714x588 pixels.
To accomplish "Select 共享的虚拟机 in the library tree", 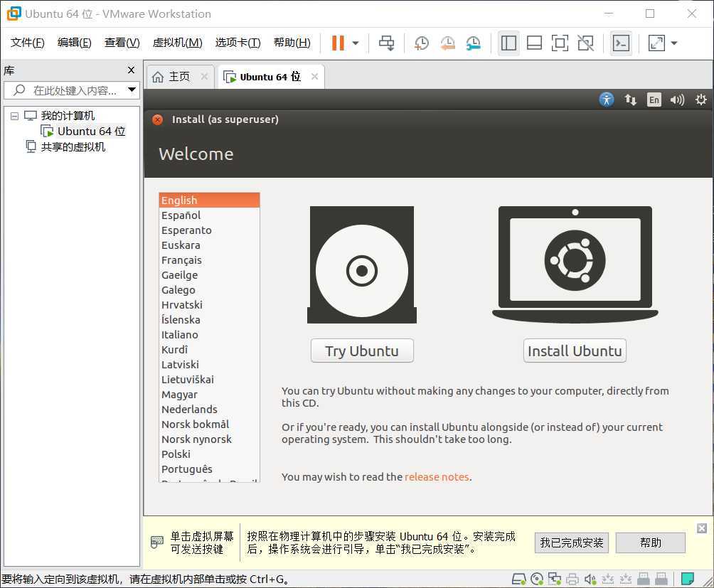I will 73,146.
